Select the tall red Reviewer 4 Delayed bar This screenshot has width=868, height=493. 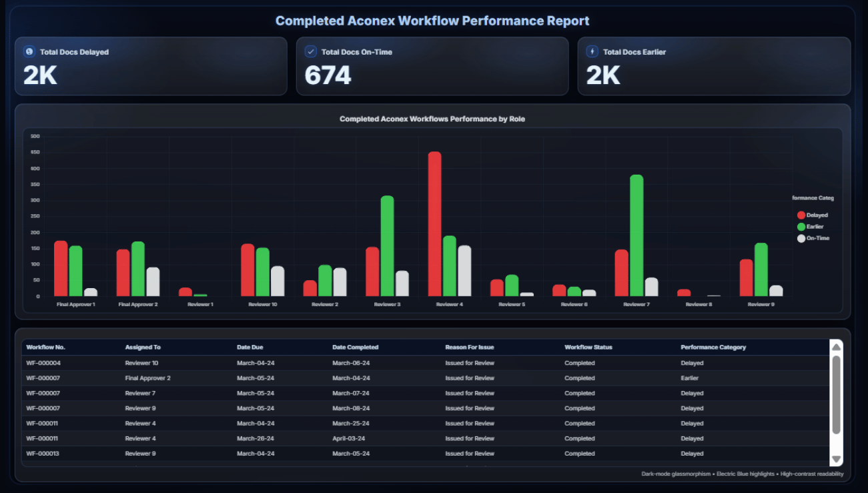[x=434, y=223]
